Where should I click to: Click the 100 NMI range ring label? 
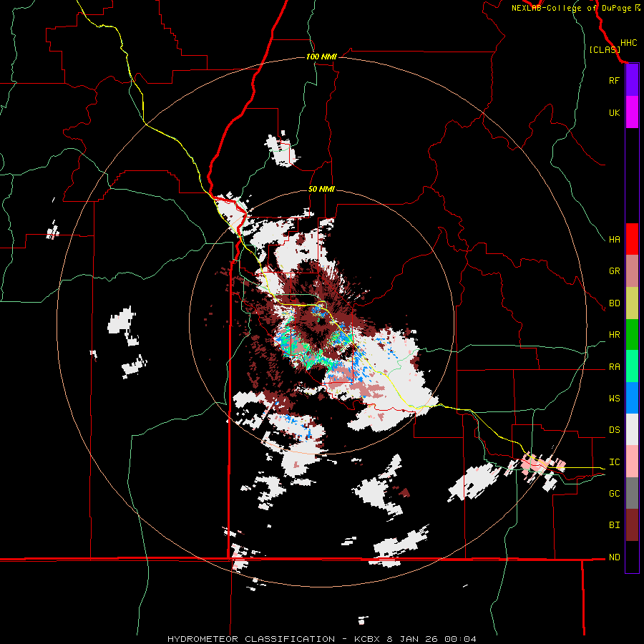321,57
